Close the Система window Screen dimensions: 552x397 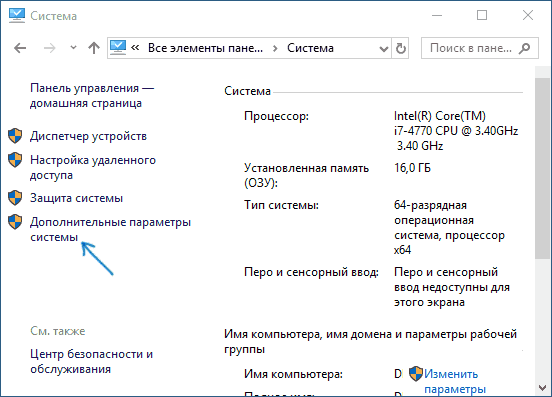point(528,15)
